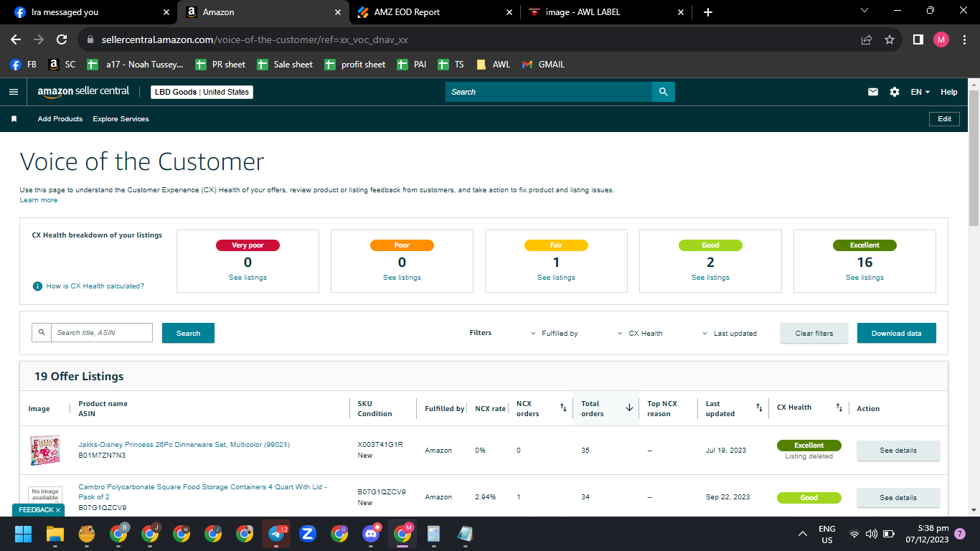Image resolution: width=980 pixels, height=551 pixels.
Task: See details for the Jakks-Disney Princess listing
Action: coord(898,451)
